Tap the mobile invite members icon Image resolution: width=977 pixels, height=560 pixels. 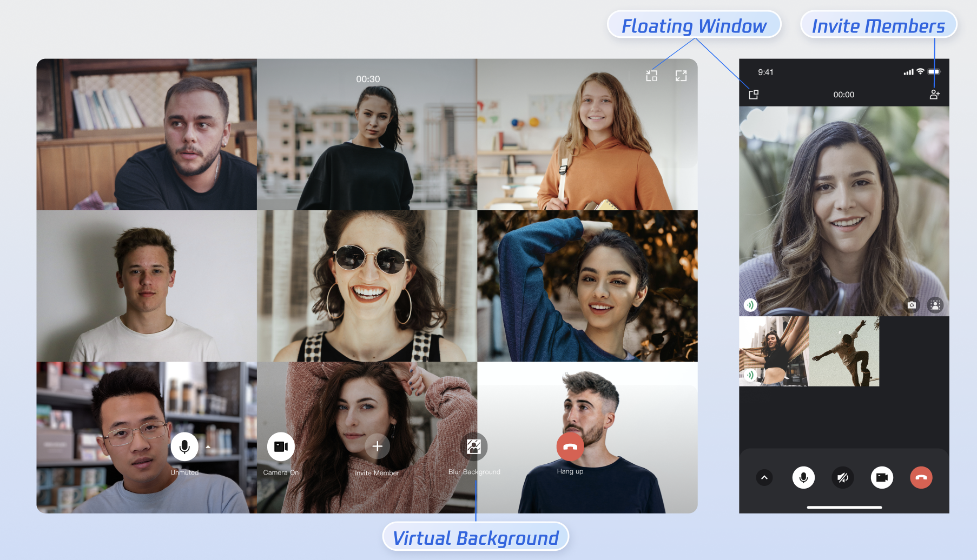(x=934, y=95)
